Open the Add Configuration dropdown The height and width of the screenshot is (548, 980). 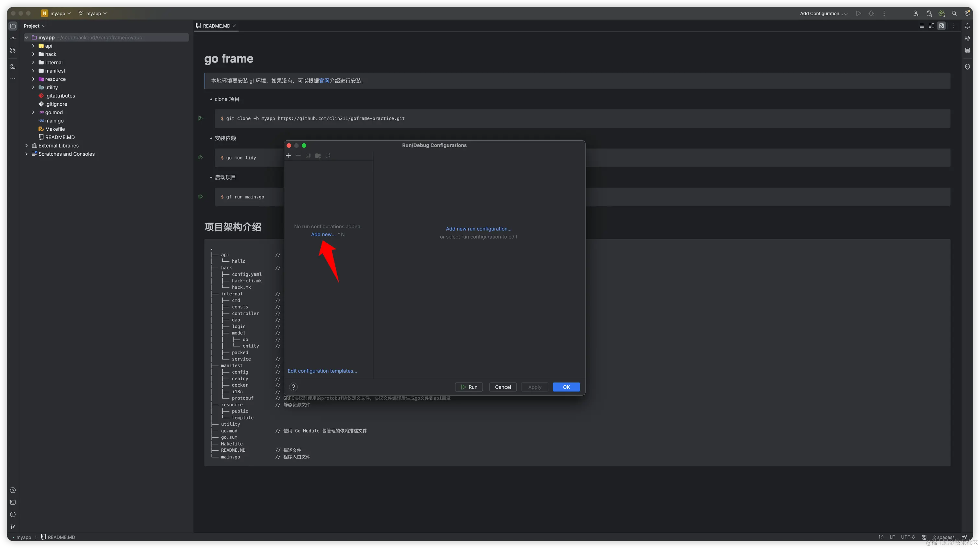(x=824, y=13)
